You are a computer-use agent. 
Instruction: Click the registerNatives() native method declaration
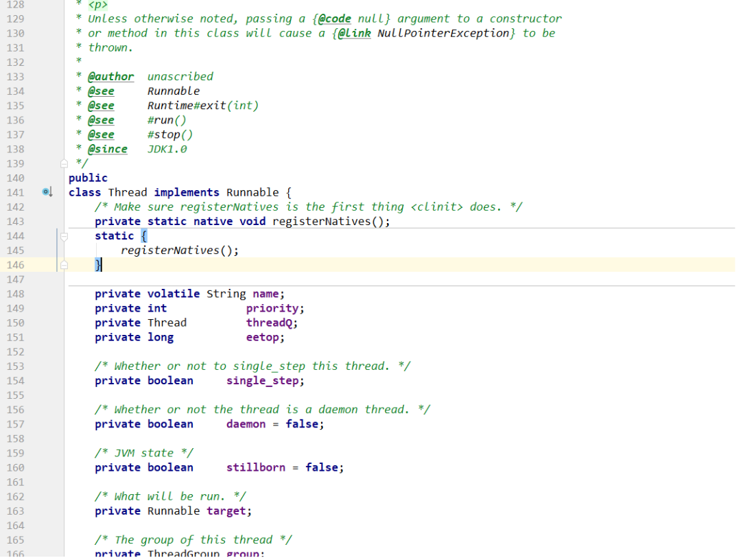click(x=331, y=222)
